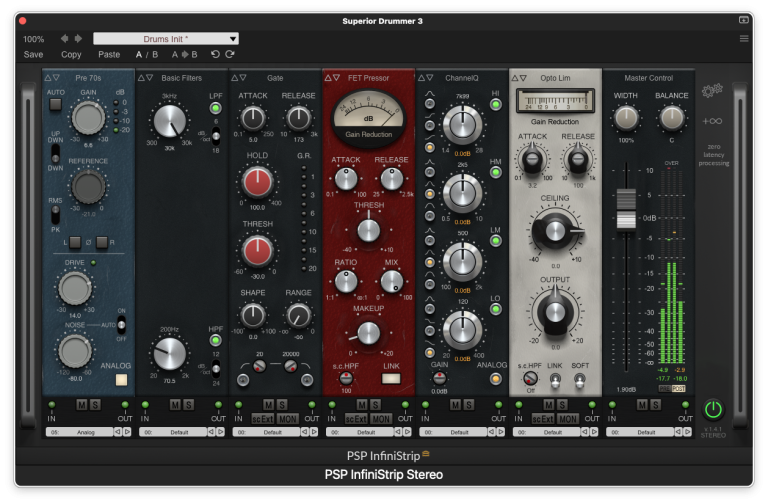This screenshot has width=768, height=504.
Task: Go to previous preset with left arrow
Action: point(64,38)
